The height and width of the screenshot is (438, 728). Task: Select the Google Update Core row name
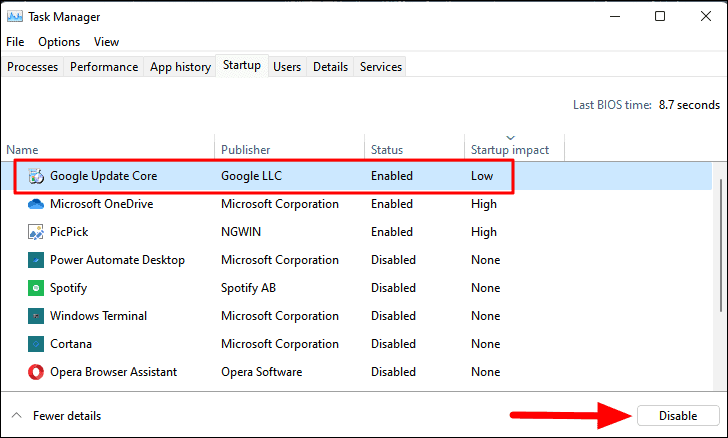tap(104, 176)
